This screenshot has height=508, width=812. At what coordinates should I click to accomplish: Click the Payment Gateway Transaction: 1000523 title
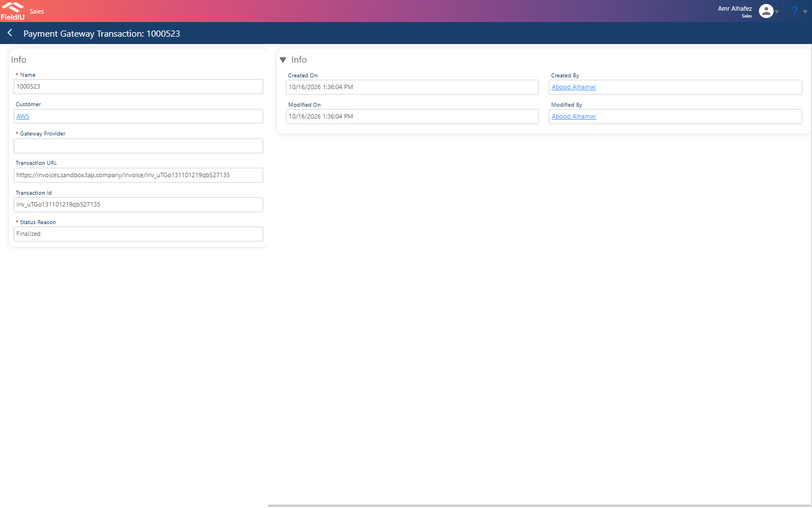pos(101,33)
